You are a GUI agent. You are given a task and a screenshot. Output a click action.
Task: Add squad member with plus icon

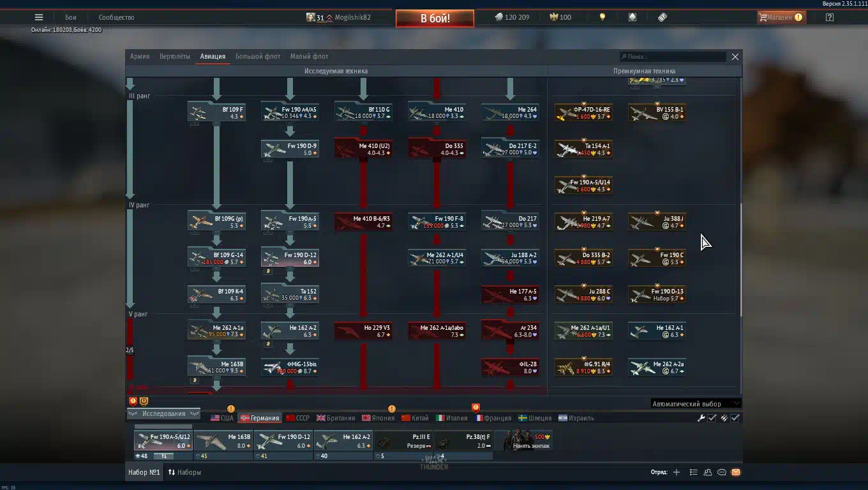click(677, 472)
